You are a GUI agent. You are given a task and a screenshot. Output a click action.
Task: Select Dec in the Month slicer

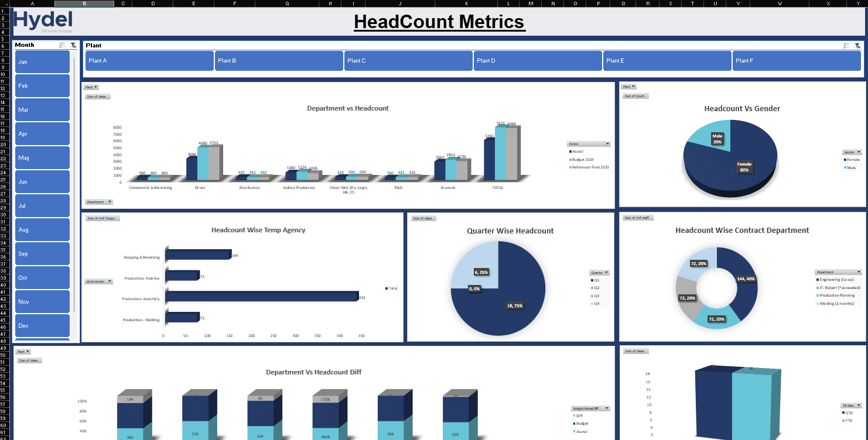tap(42, 325)
